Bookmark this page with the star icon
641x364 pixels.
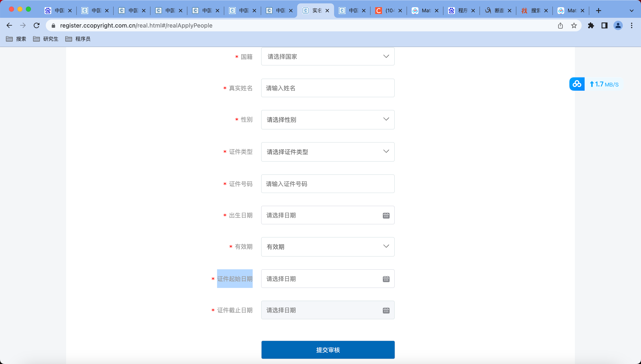(x=574, y=25)
